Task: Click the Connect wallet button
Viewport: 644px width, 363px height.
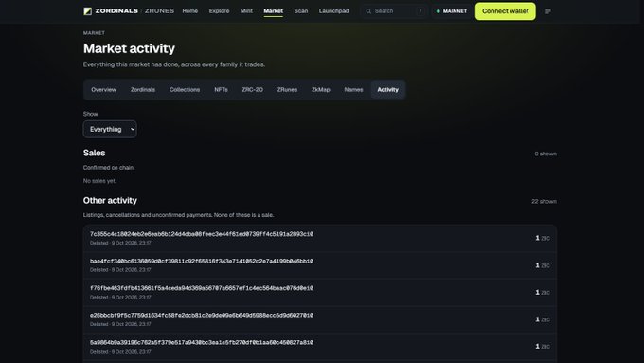Action: tap(505, 11)
